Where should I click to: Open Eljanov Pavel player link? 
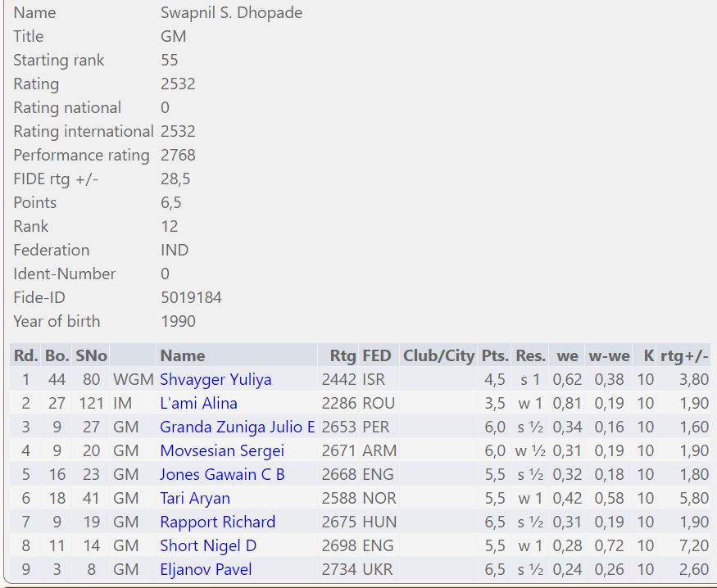tap(206, 570)
